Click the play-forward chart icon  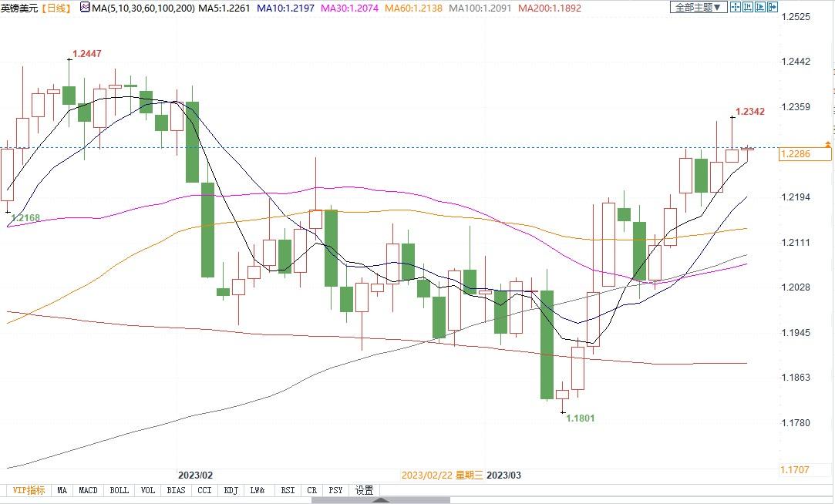[x=760, y=7]
